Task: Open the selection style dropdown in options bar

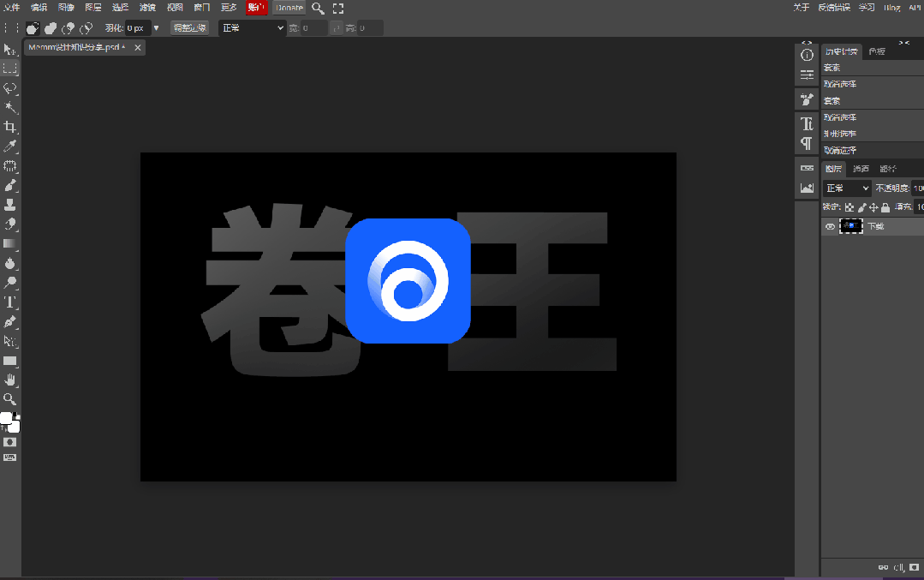Action: coord(252,28)
